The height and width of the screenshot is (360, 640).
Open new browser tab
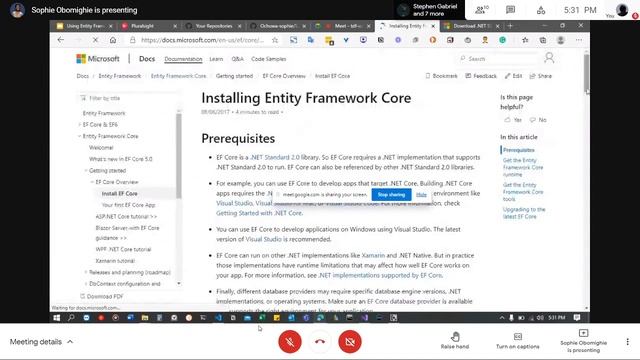[x=510, y=26]
